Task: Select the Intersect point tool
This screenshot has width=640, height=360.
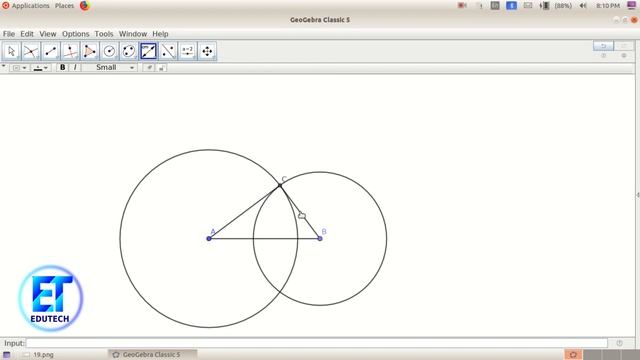Action: 31,51
